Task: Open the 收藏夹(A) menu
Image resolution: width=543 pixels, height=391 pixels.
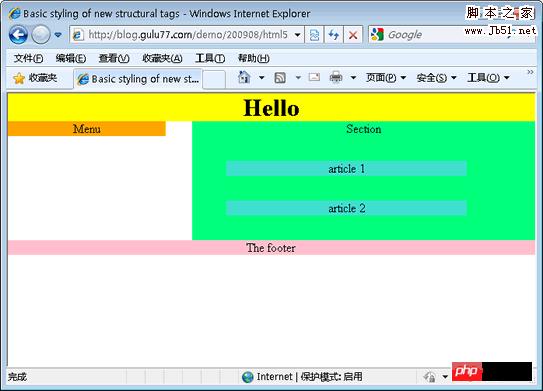Action: 162,58
